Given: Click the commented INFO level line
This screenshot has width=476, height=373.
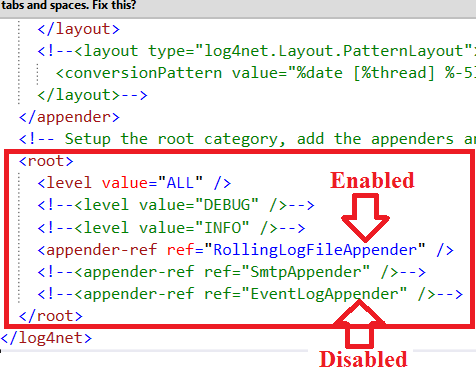Looking at the screenshot, I should [171, 228].
